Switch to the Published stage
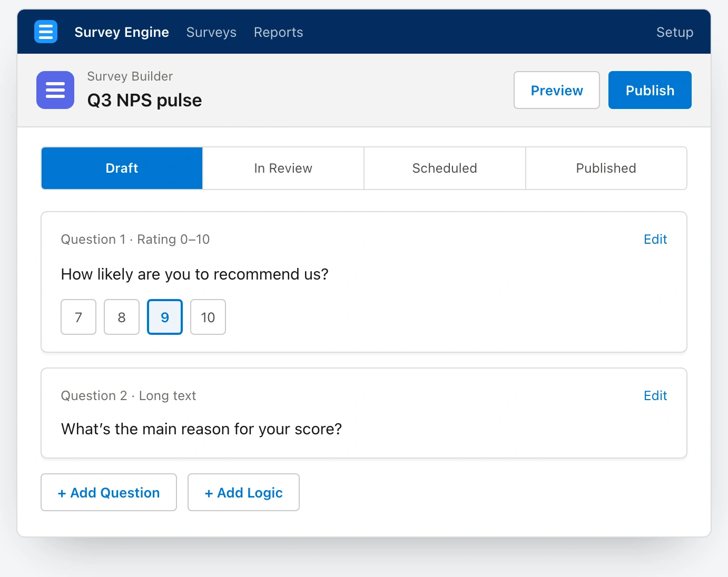728x577 pixels. pyautogui.click(x=606, y=168)
